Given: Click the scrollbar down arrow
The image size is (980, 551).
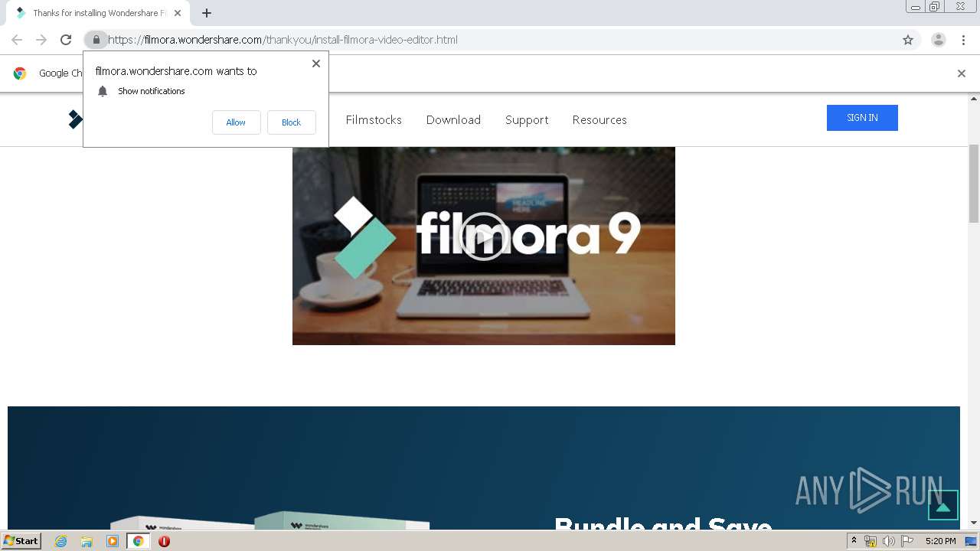Looking at the screenshot, I should pyautogui.click(x=974, y=523).
